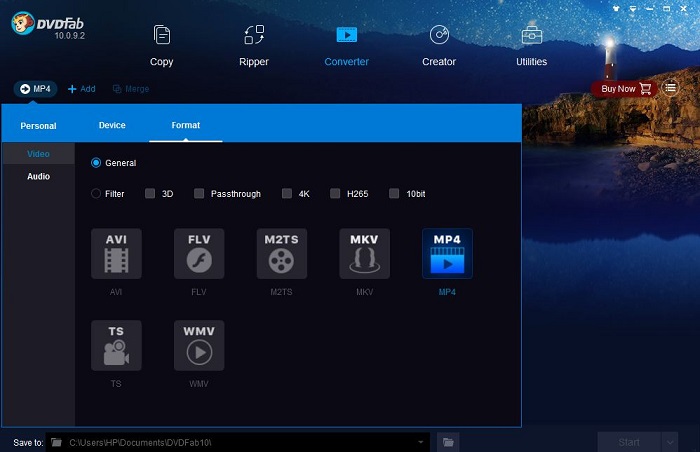Expand the Start button arrow
700x452 pixels.
(670, 442)
